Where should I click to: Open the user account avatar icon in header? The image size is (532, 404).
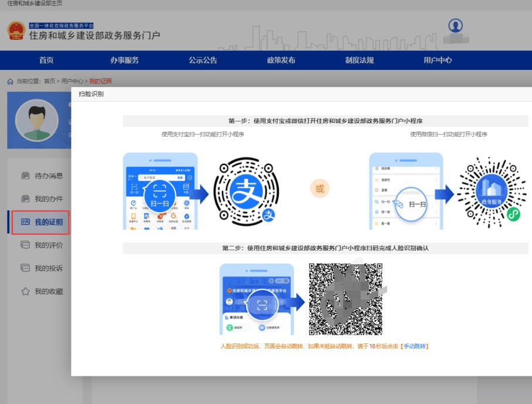coord(455,25)
